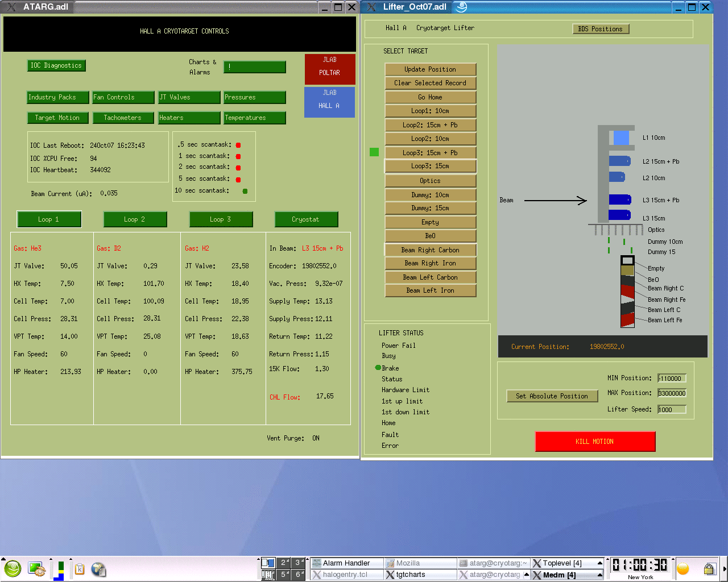
Task: Click the MIN Position input field
Action: tap(672, 379)
